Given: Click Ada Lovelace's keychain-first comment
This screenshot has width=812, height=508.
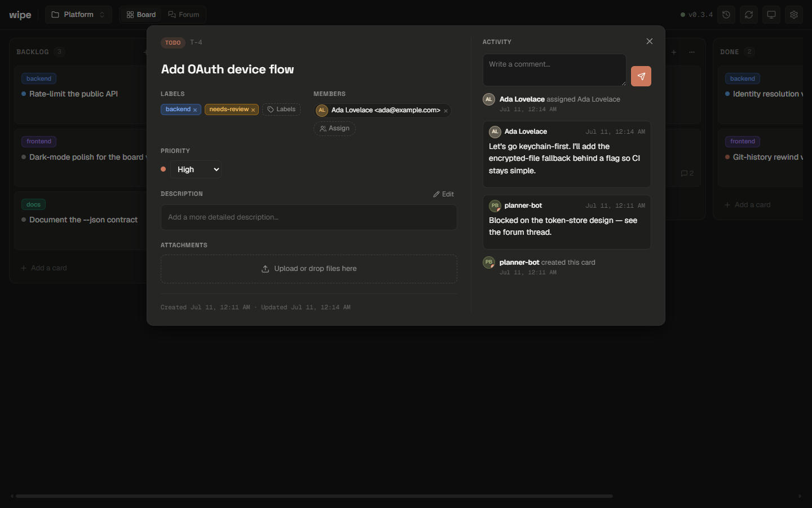Looking at the screenshot, I should (x=567, y=154).
